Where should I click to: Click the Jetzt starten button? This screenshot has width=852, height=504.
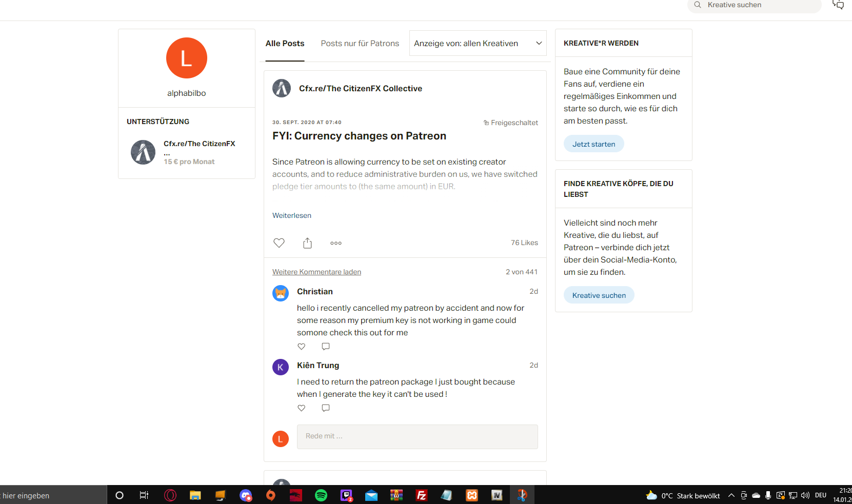point(594,144)
